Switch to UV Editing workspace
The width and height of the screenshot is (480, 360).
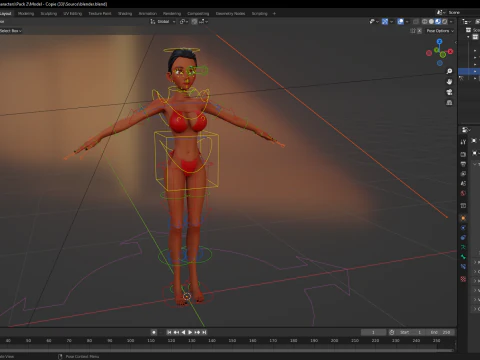[73, 14]
